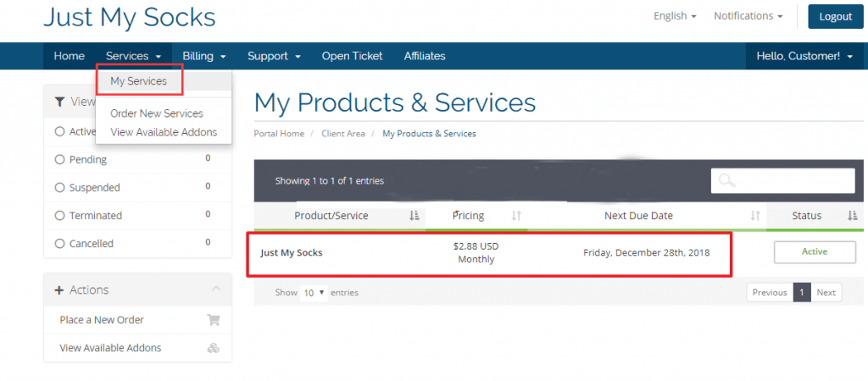The image size is (868, 381).
Task: Open the Support menu dropdown
Action: pos(274,56)
